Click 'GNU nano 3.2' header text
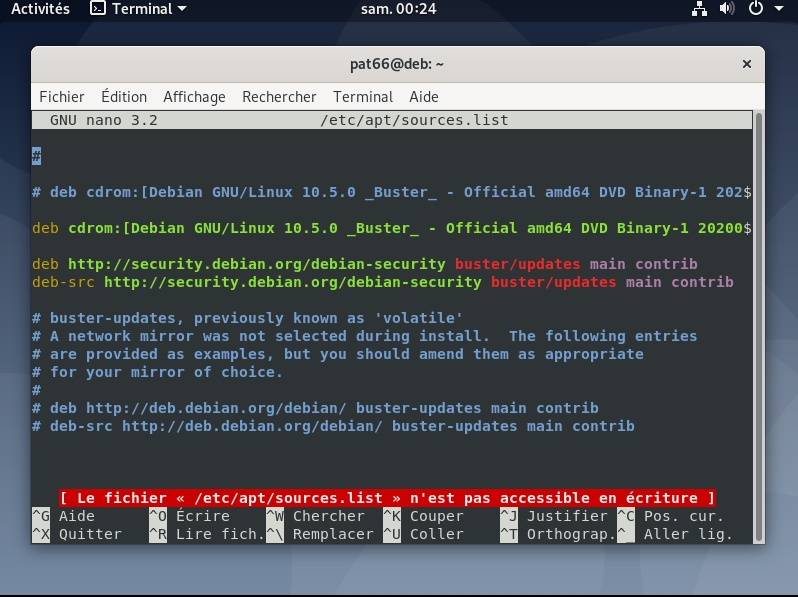The height and width of the screenshot is (597, 798). point(104,120)
